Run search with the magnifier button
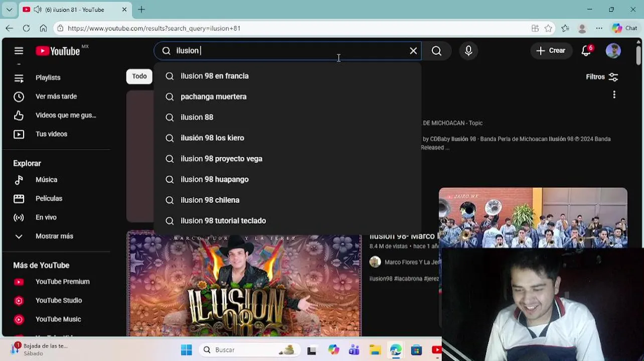 pyautogui.click(x=436, y=51)
